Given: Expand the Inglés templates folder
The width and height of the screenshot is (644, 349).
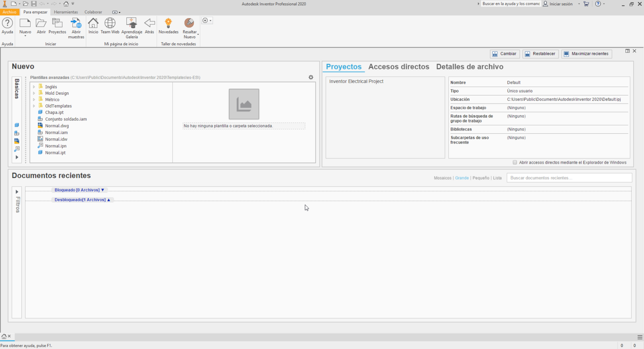Looking at the screenshot, I should (x=34, y=87).
